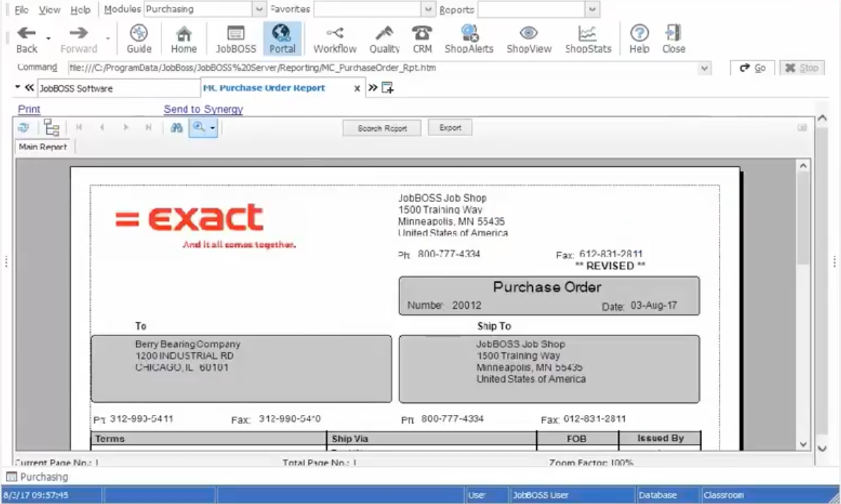The height and width of the screenshot is (504, 841).
Task: Click the ** REVISED ** label
Action: pyautogui.click(x=610, y=266)
